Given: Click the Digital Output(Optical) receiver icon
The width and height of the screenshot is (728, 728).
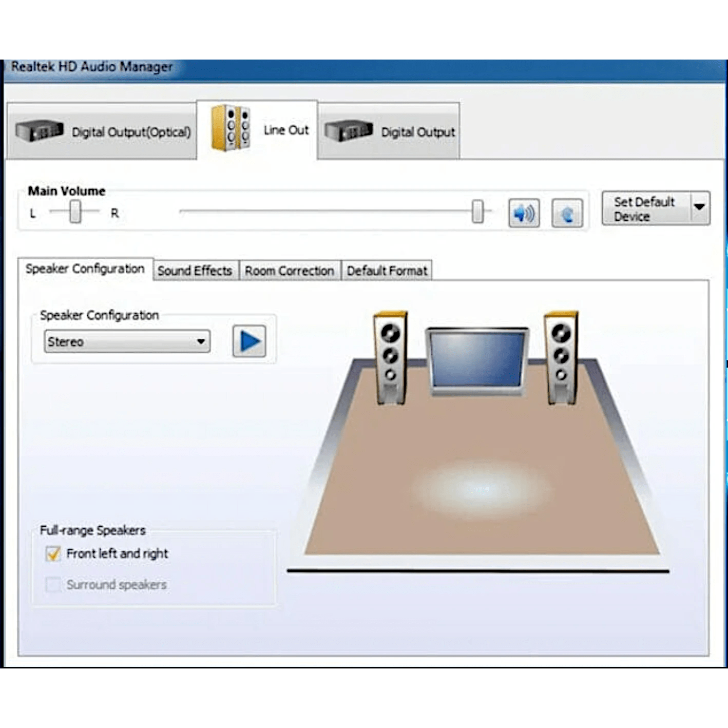Looking at the screenshot, I should coord(40,131).
